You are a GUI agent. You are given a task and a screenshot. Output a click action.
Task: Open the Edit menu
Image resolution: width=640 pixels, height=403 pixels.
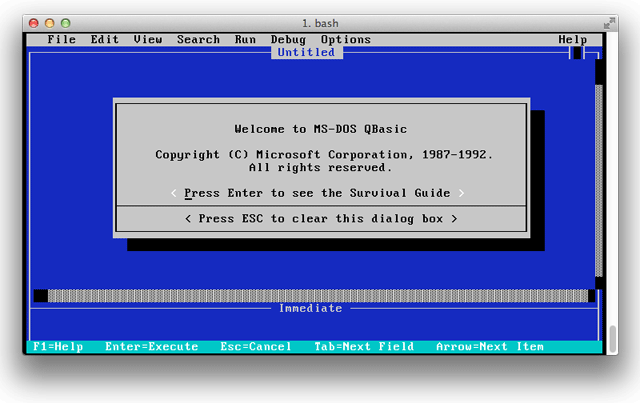(104, 40)
